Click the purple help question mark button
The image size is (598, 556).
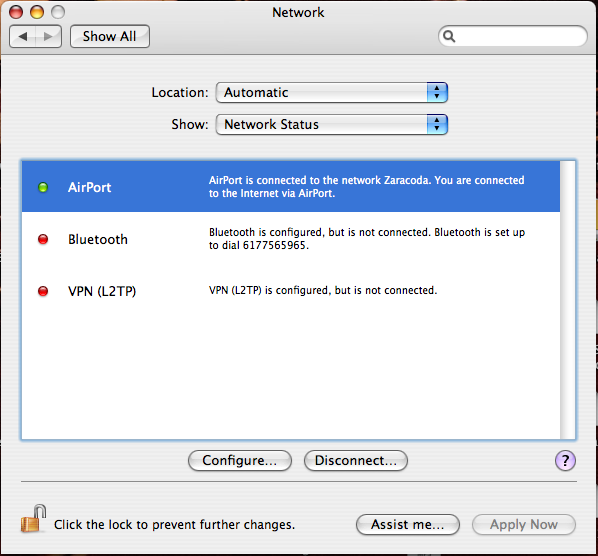pyautogui.click(x=565, y=460)
